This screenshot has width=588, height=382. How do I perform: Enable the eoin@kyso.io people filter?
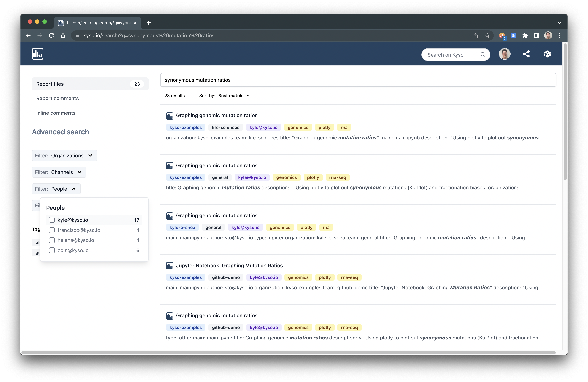[52, 250]
